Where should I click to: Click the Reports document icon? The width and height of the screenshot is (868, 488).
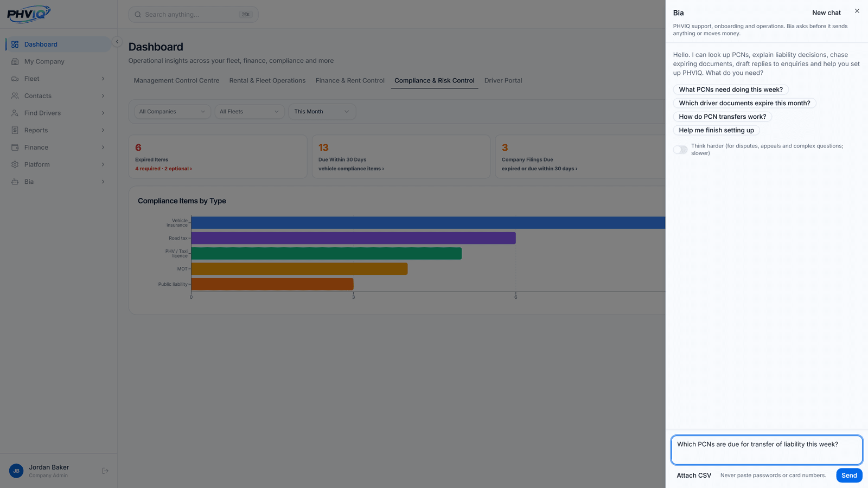[x=15, y=130]
